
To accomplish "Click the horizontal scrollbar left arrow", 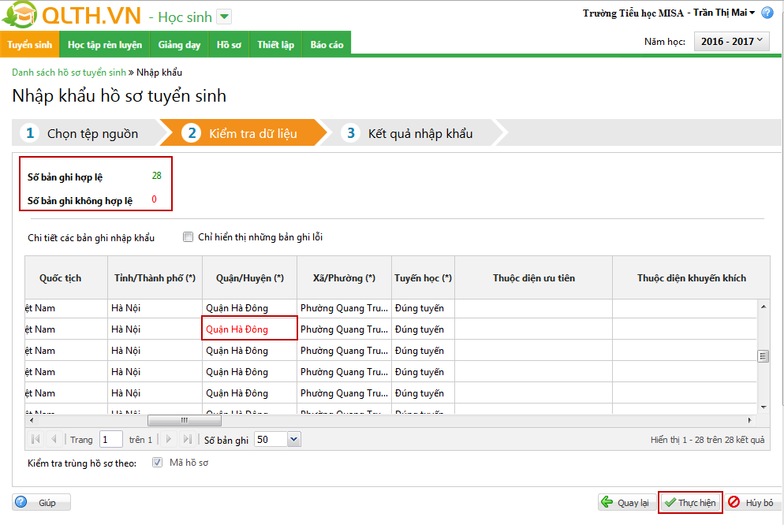I will tap(32, 420).
